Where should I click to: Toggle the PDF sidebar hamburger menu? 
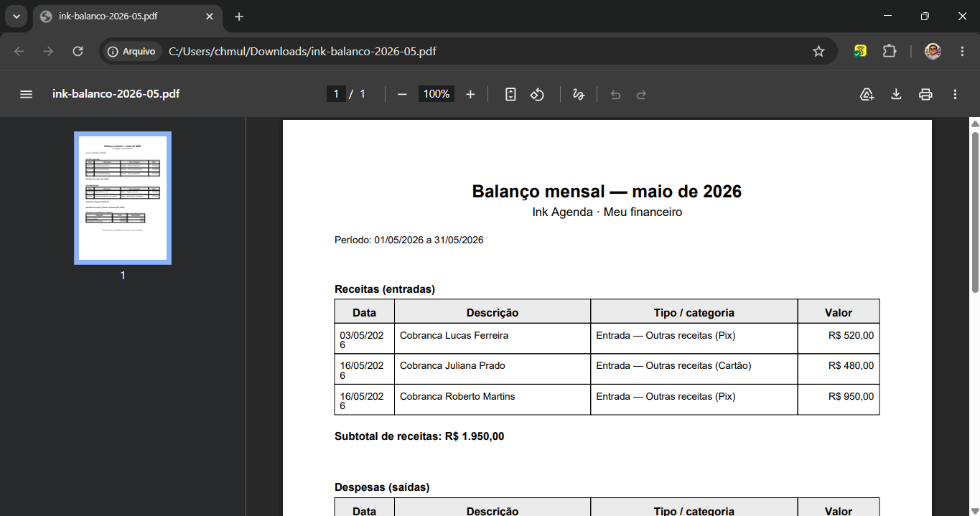tap(26, 94)
